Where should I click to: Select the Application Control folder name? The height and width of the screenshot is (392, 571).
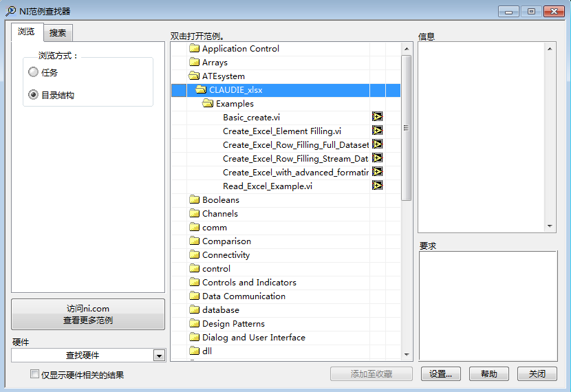(x=241, y=49)
